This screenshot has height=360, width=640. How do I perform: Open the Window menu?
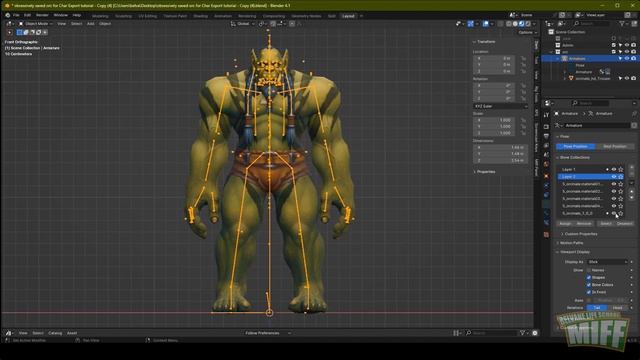61,16
